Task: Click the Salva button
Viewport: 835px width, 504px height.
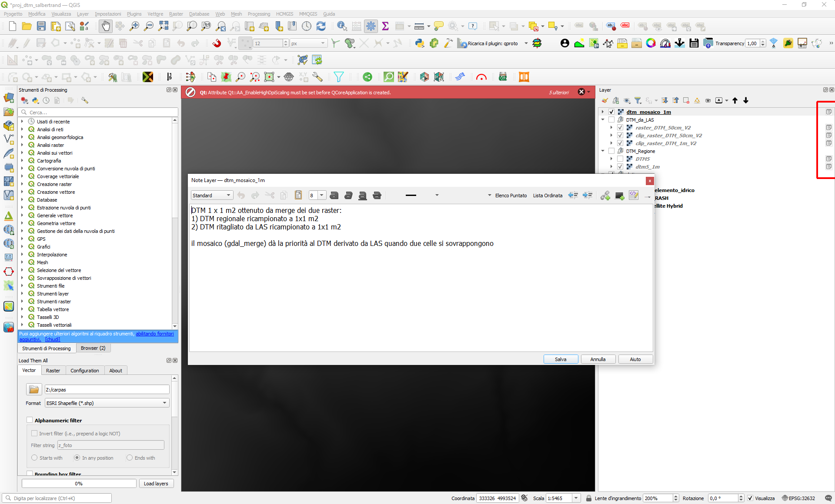Action: [561, 359]
